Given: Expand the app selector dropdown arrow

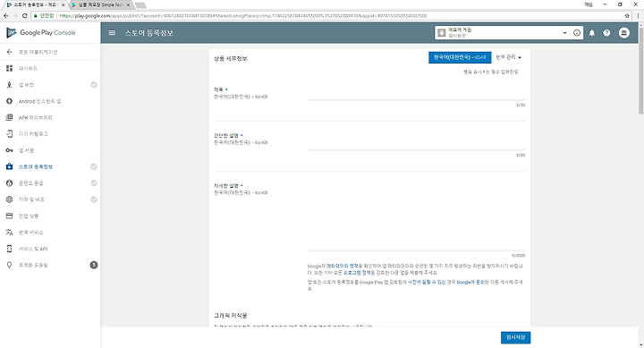Looking at the screenshot, I should pos(564,33).
